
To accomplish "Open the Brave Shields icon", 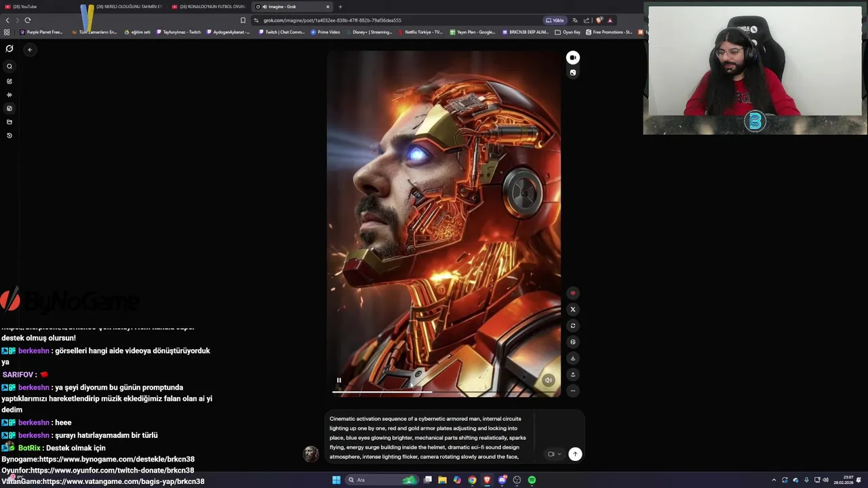I will [599, 20].
